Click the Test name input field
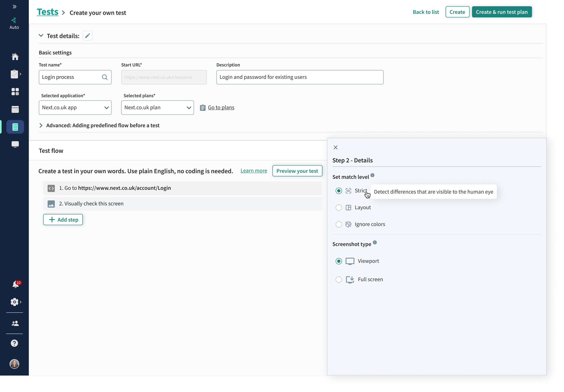This screenshot has width=564, height=392. pos(75,77)
